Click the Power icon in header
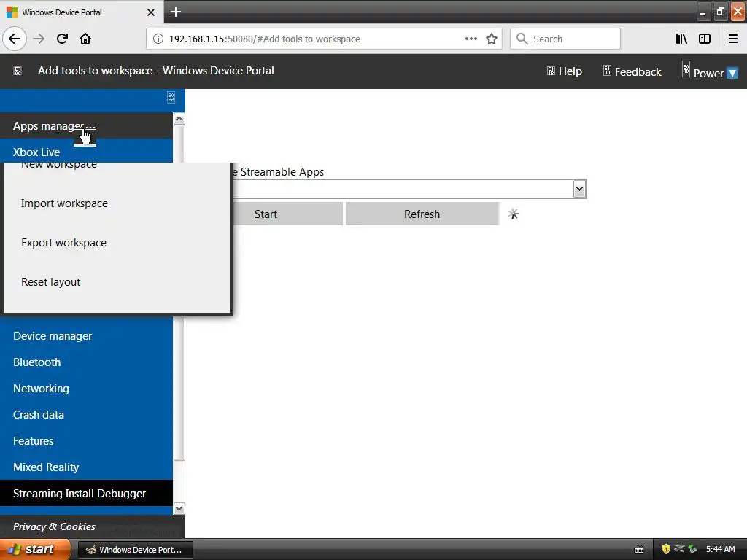The width and height of the screenshot is (747, 560). pyautogui.click(x=686, y=69)
